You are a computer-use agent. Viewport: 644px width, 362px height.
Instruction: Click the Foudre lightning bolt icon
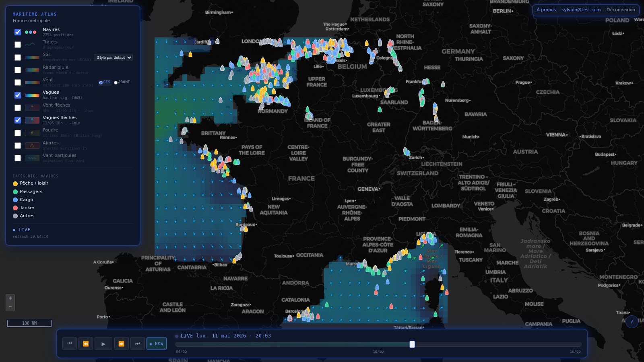coord(32,133)
